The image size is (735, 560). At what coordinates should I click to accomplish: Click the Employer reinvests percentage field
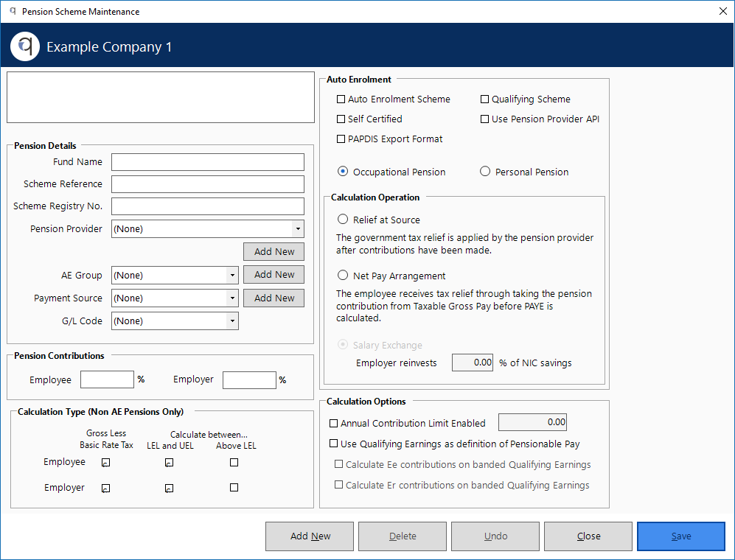[x=473, y=363]
